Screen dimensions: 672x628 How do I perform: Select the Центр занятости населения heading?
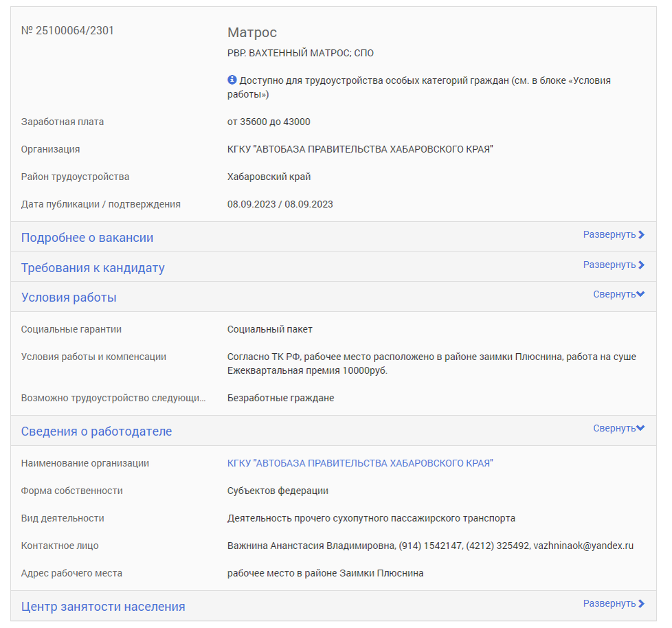tap(103, 606)
